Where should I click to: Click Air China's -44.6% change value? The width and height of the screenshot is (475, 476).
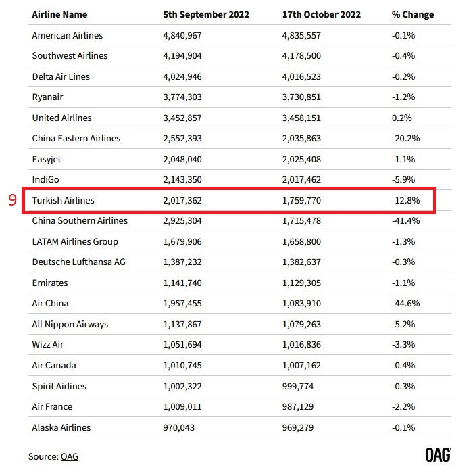tap(405, 304)
